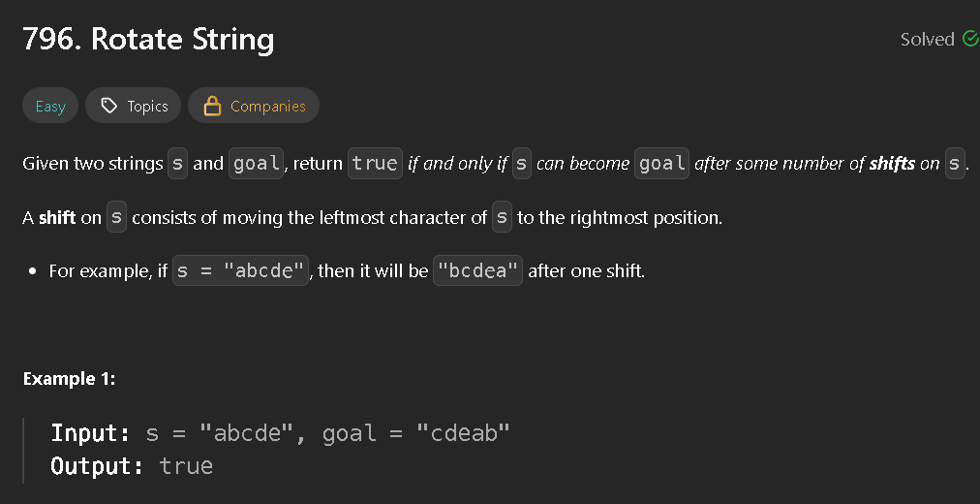The image size is (980, 504).
Task: Click the bold "shift" word in second paragraph
Action: pos(57,218)
